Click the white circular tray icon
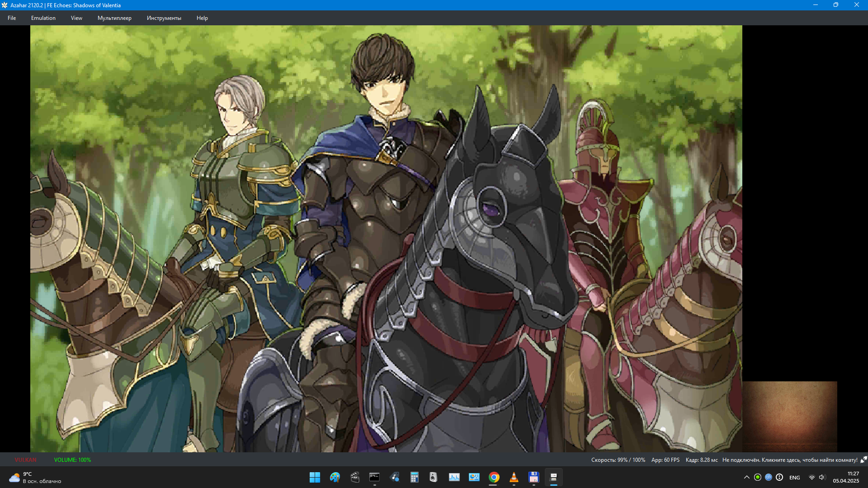This screenshot has height=488, width=868. [x=779, y=477]
